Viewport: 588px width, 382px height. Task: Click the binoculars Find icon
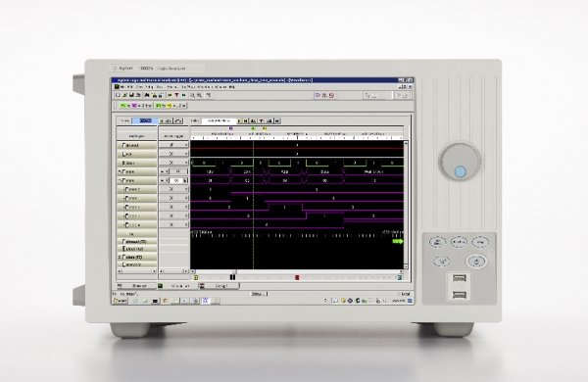click(x=147, y=95)
